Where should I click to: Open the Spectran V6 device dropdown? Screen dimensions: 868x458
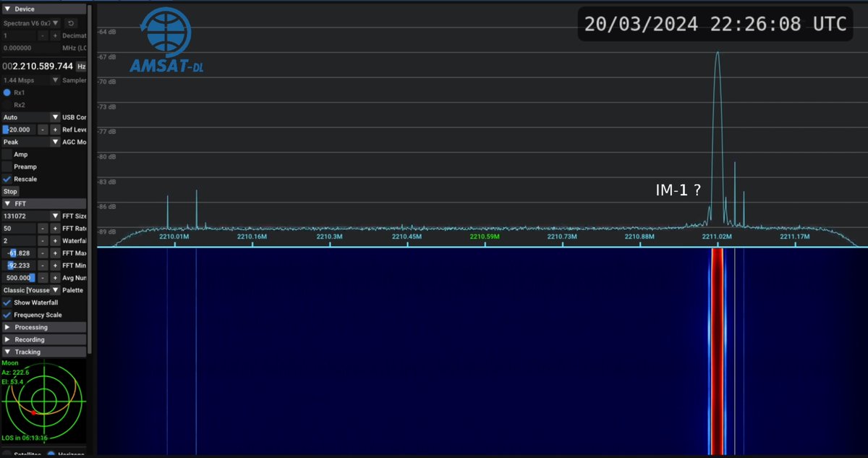[x=31, y=23]
